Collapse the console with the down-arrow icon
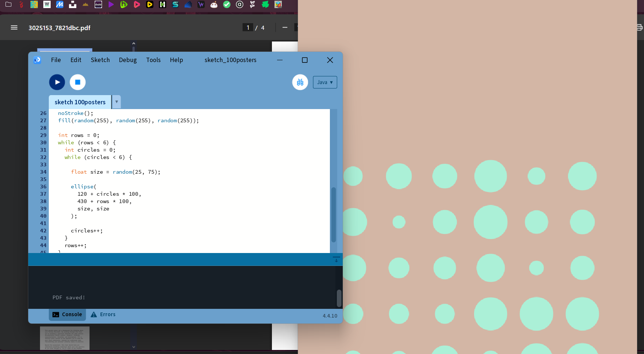Viewport: 644px width, 354px height. 336,259
